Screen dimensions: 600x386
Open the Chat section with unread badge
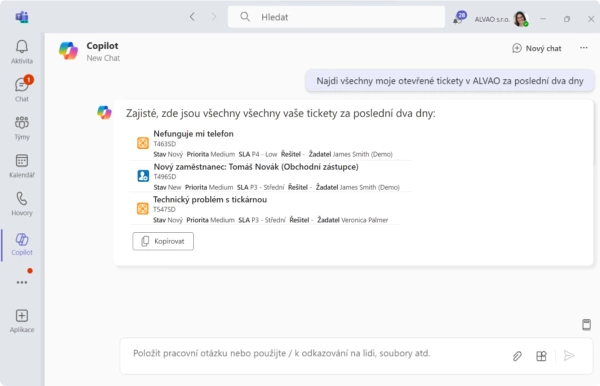click(x=22, y=89)
